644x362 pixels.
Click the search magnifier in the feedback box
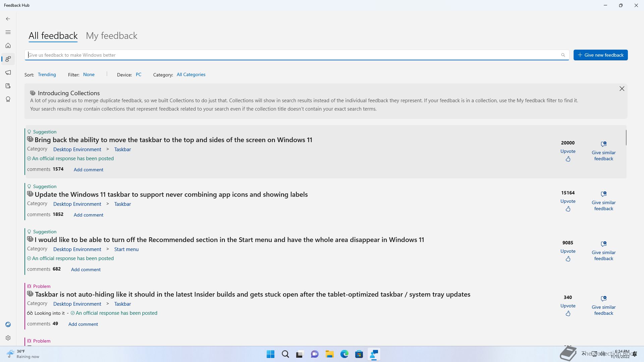[563, 55]
